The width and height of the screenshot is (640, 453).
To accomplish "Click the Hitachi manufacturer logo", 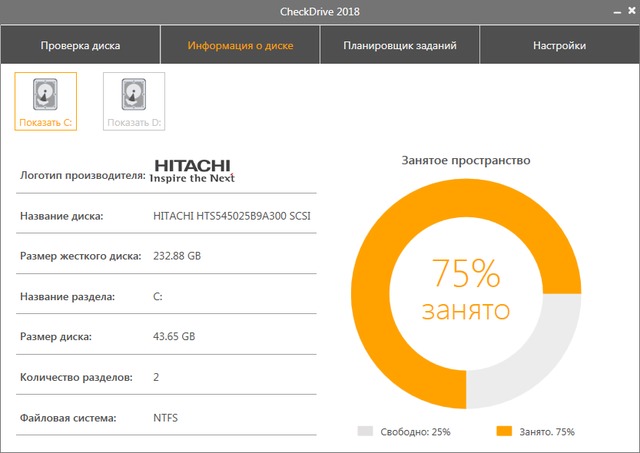I will click(193, 171).
